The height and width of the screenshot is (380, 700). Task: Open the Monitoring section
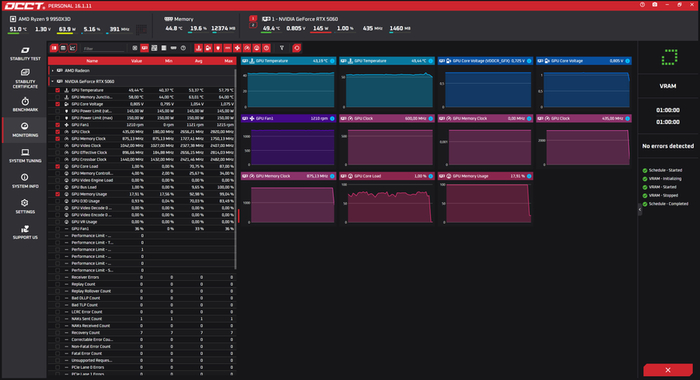[25, 129]
